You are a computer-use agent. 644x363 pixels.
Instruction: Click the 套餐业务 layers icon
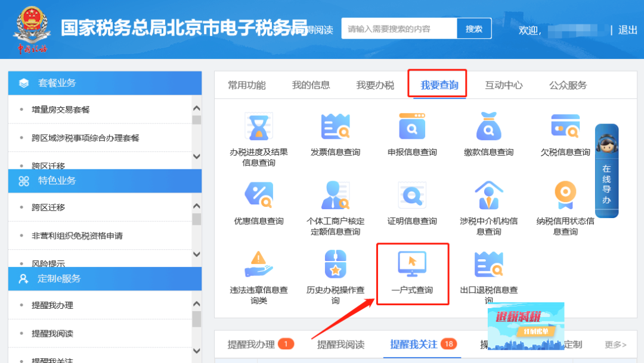[24, 83]
